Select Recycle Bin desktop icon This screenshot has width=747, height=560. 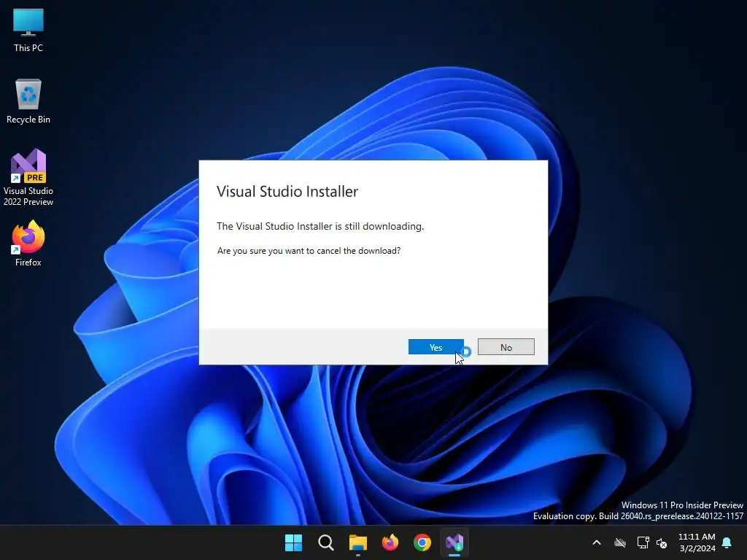(x=28, y=101)
